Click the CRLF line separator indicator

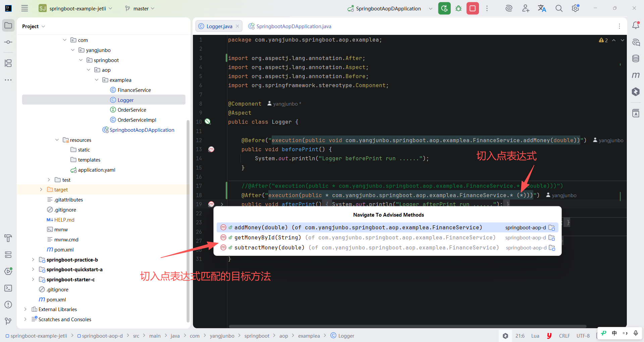pyautogui.click(x=565, y=336)
